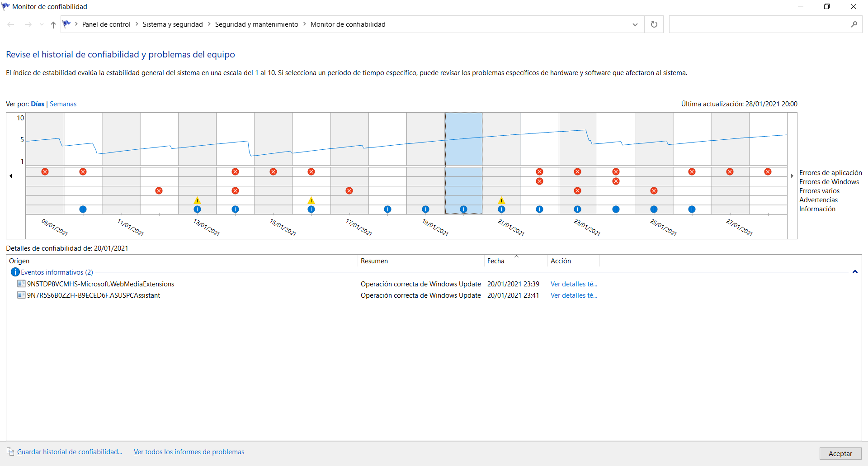
Task: Click the address bar refresh icon
Action: 654,24
